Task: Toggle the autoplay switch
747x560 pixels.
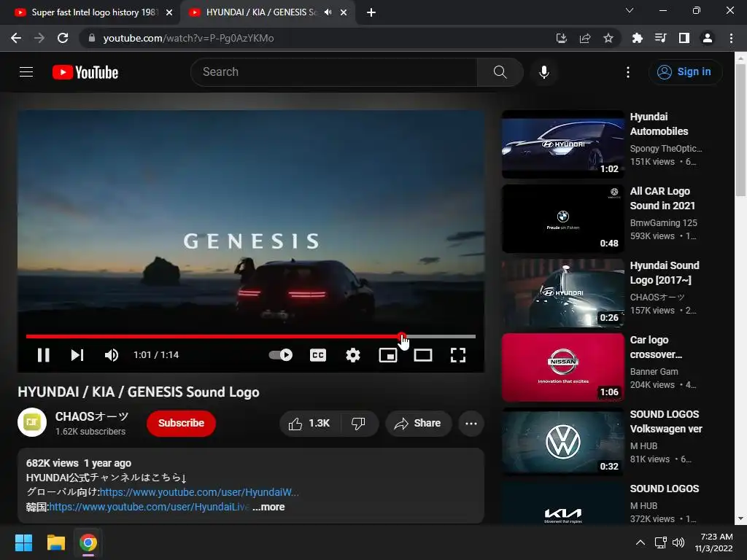Action: click(x=281, y=355)
